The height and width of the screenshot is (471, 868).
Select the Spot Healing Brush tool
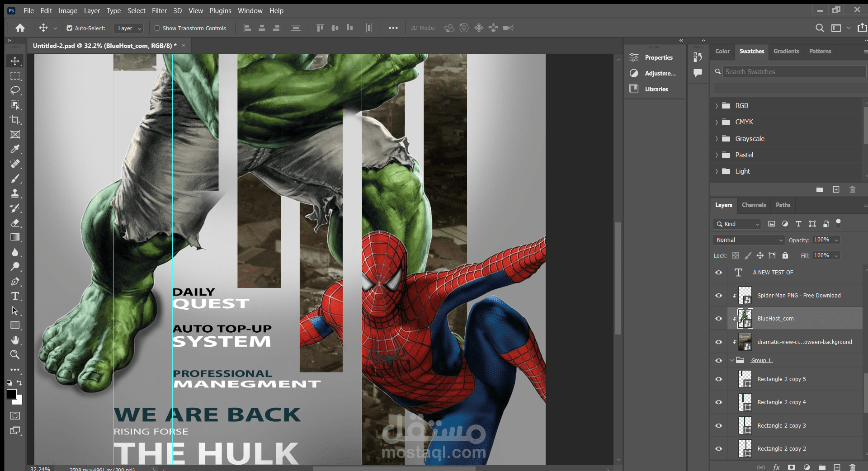(15, 164)
